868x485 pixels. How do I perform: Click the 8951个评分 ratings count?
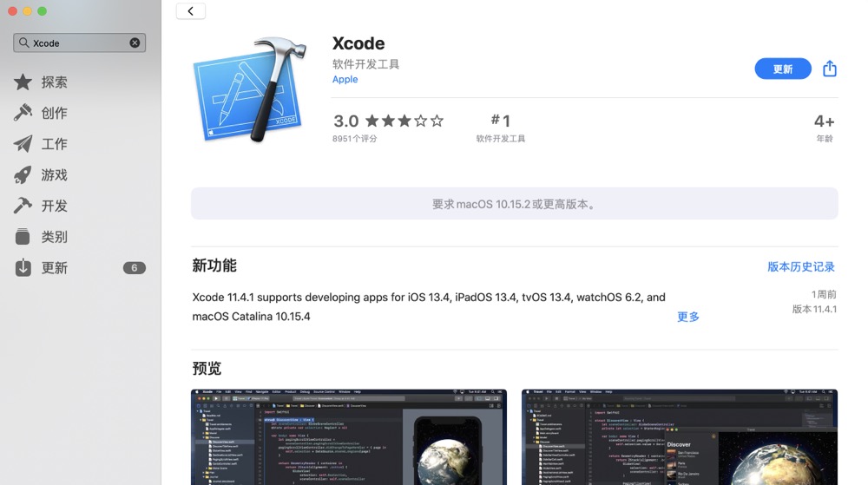(x=354, y=138)
